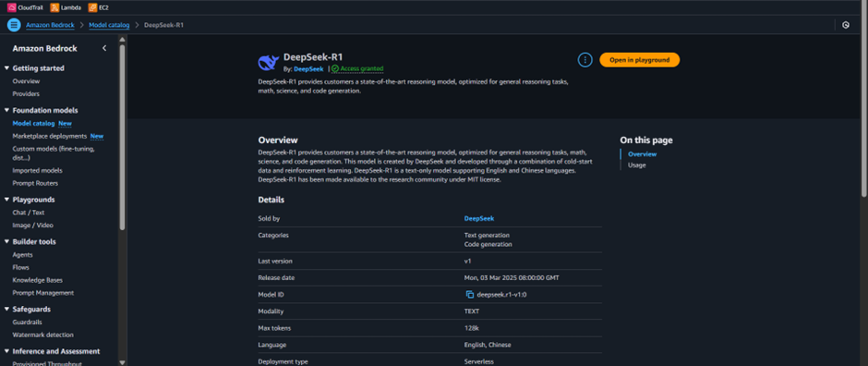Click the sidebar vertical scrollbar

tap(122, 139)
